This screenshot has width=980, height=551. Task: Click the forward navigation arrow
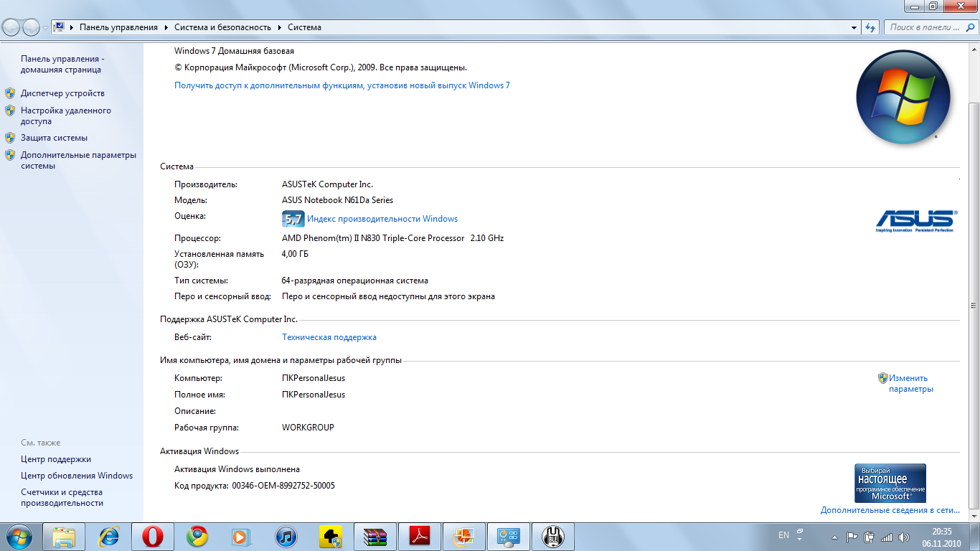point(32,27)
